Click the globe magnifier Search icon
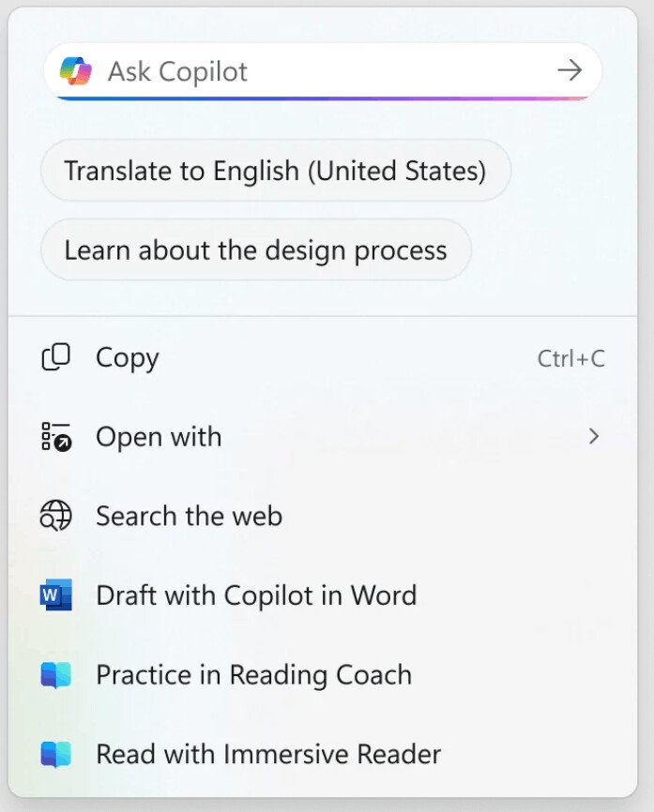The width and height of the screenshot is (654, 812). (x=56, y=516)
